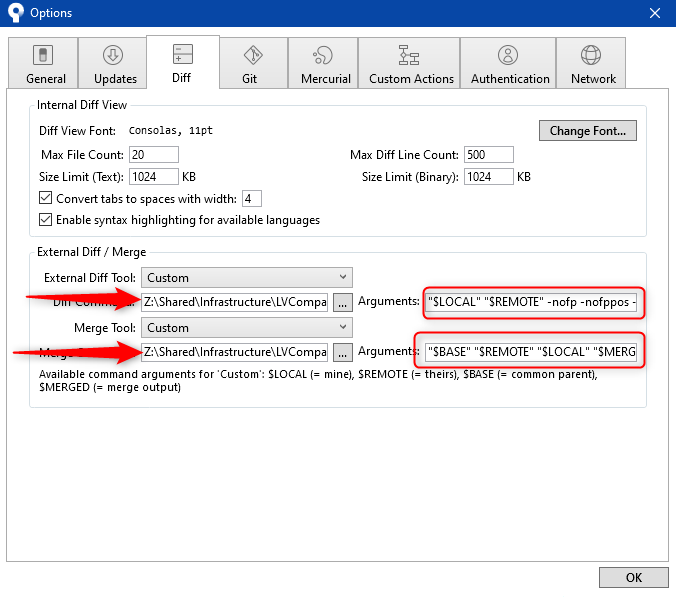Select the Git tab icon
The image size is (676, 597).
[x=253, y=55]
